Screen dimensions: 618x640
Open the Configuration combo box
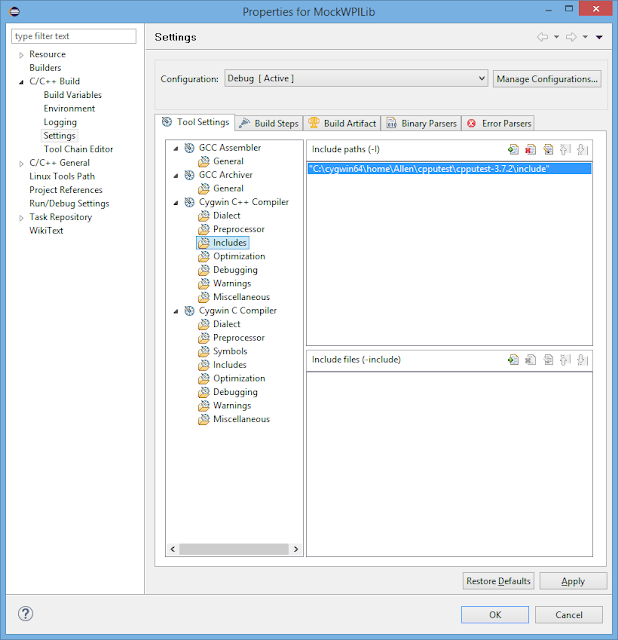click(x=356, y=78)
